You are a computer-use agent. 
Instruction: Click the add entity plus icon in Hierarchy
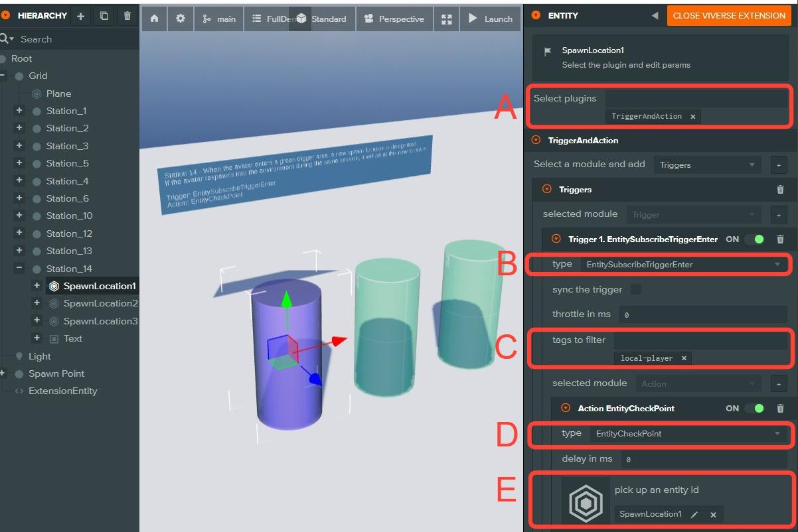pyautogui.click(x=80, y=16)
